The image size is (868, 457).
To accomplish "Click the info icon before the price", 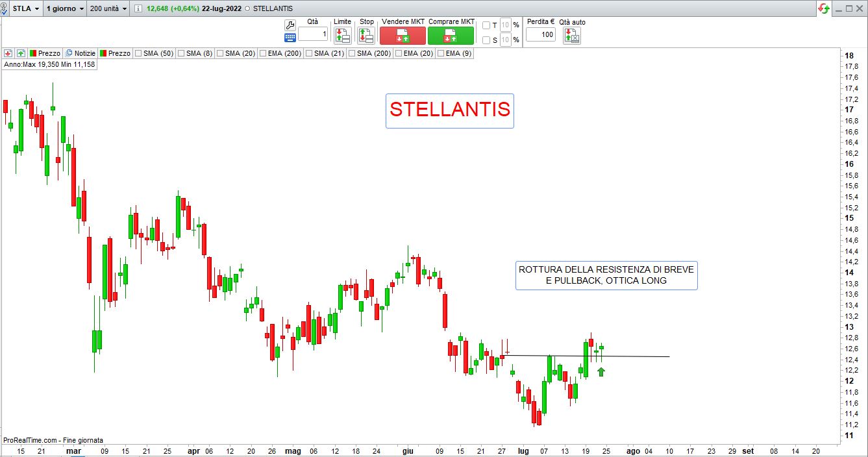I will pos(140,8).
